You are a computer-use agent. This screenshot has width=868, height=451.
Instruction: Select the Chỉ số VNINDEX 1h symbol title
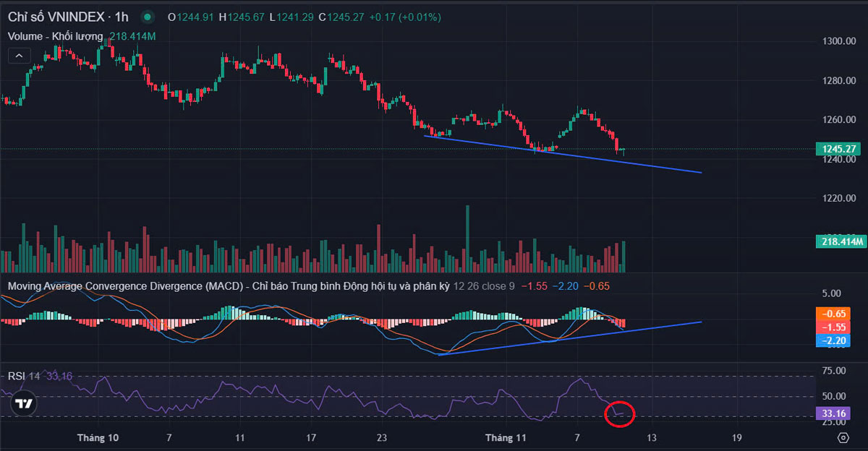coord(68,17)
